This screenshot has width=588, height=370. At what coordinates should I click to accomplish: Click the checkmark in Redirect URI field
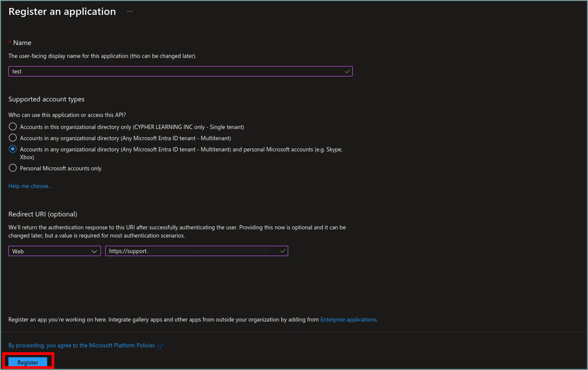283,251
